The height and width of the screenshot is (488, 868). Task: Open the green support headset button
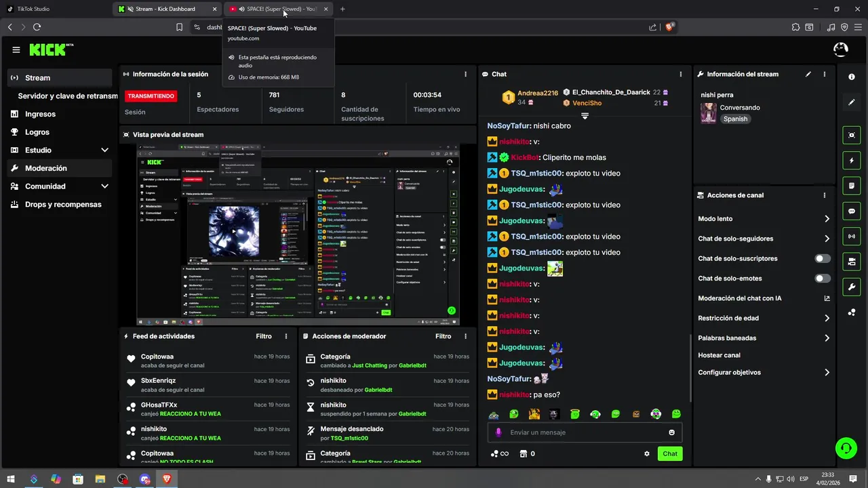click(846, 447)
